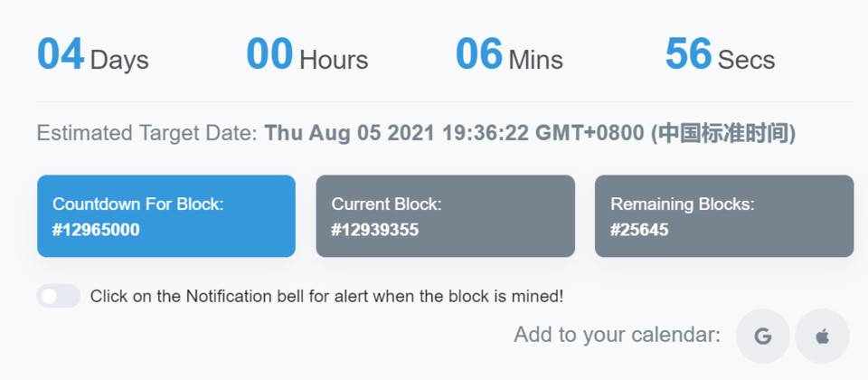The width and height of the screenshot is (868, 380).
Task: Click remaining blocks count #25645
Action: pos(639,230)
